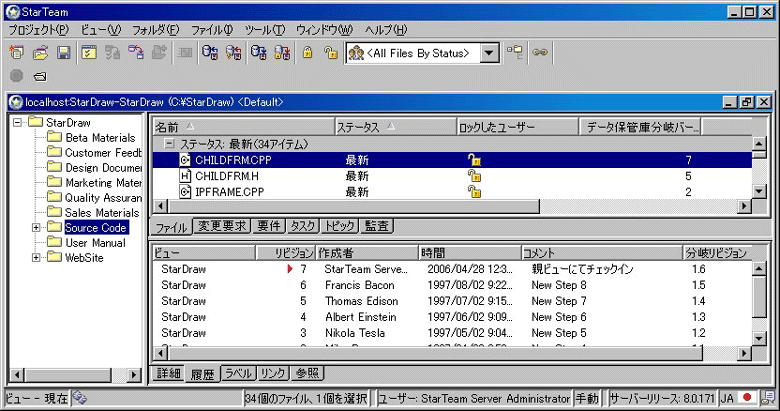The image size is (780, 411).
Task: Click the small folder icon in second toolbar row
Action: (40, 76)
